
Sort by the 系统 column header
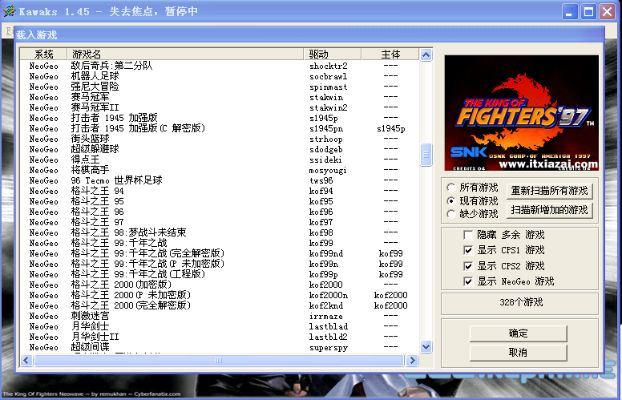[x=44, y=54]
